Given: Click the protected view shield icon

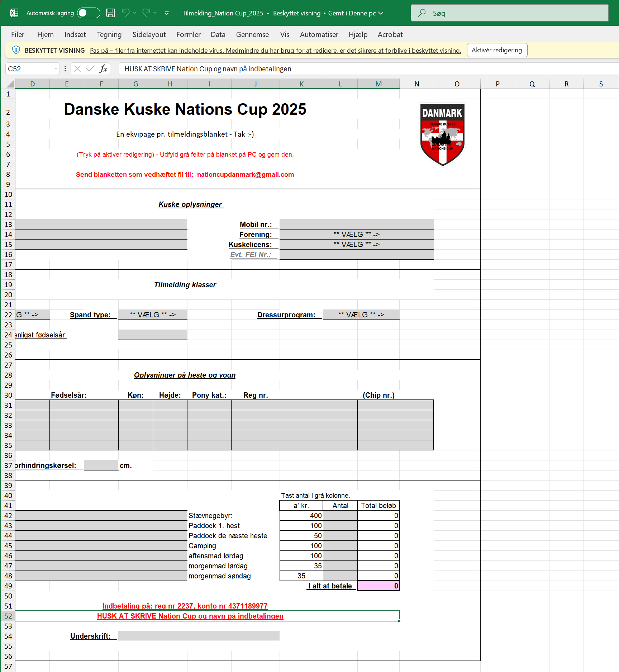Looking at the screenshot, I should tap(16, 50).
